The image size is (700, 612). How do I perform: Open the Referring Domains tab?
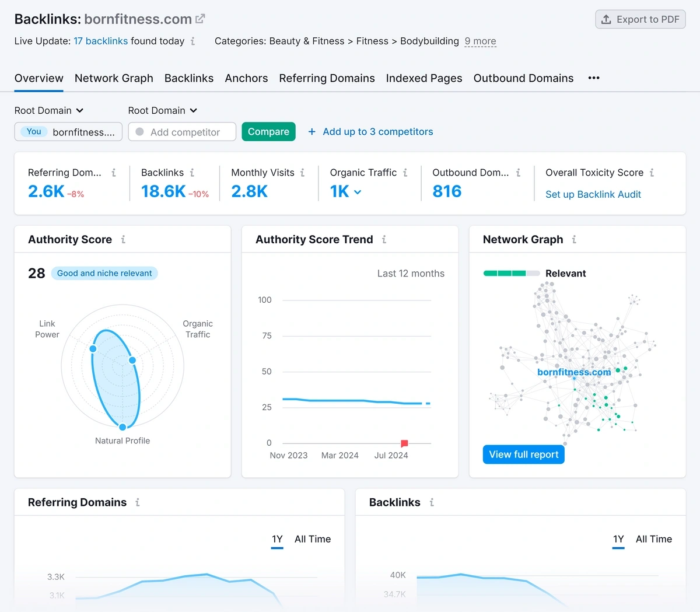click(x=327, y=78)
